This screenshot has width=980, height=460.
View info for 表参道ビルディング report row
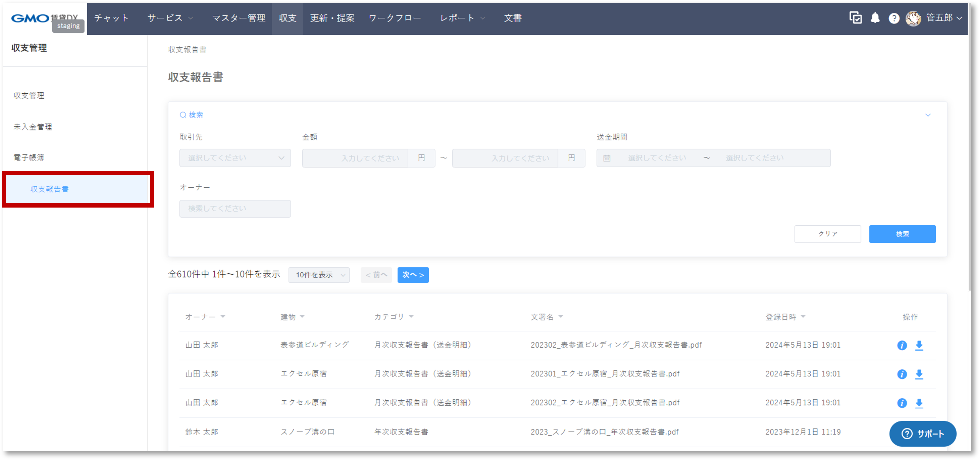point(902,346)
